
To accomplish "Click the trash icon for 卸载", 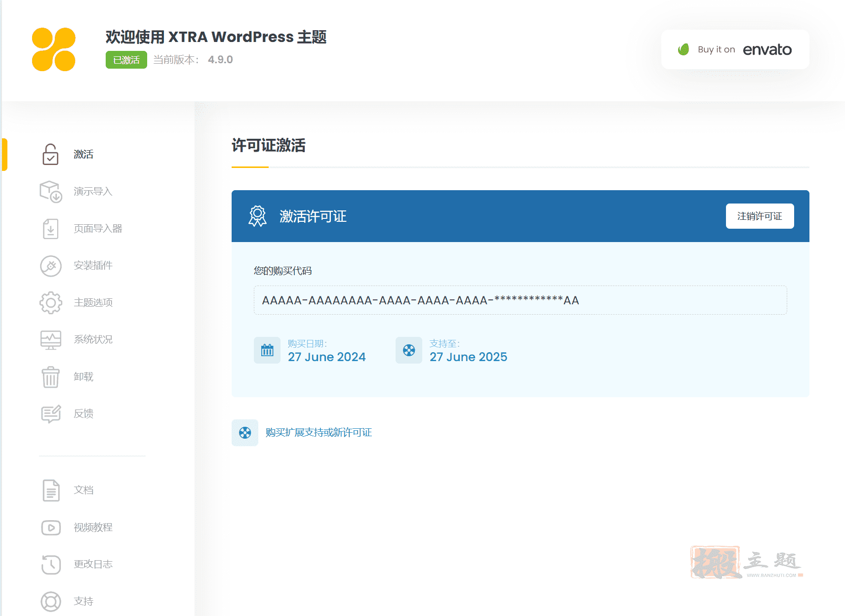I will [50, 377].
